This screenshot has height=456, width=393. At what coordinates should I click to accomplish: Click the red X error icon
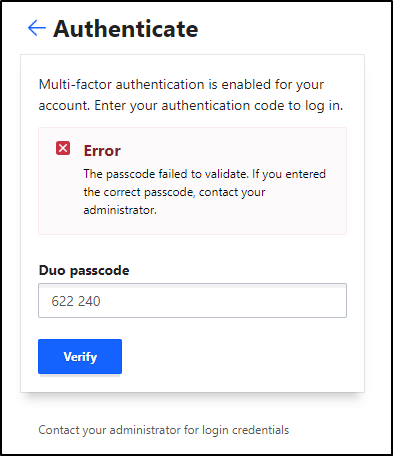[x=63, y=148]
